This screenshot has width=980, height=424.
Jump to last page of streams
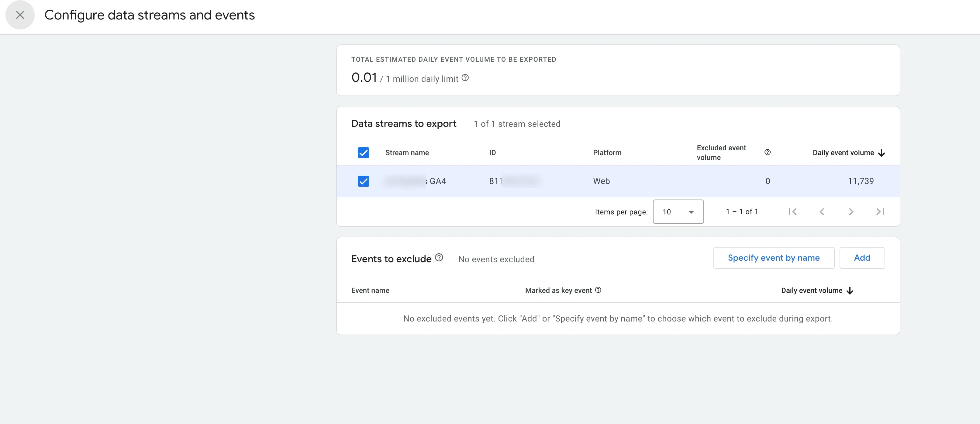point(880,212)
